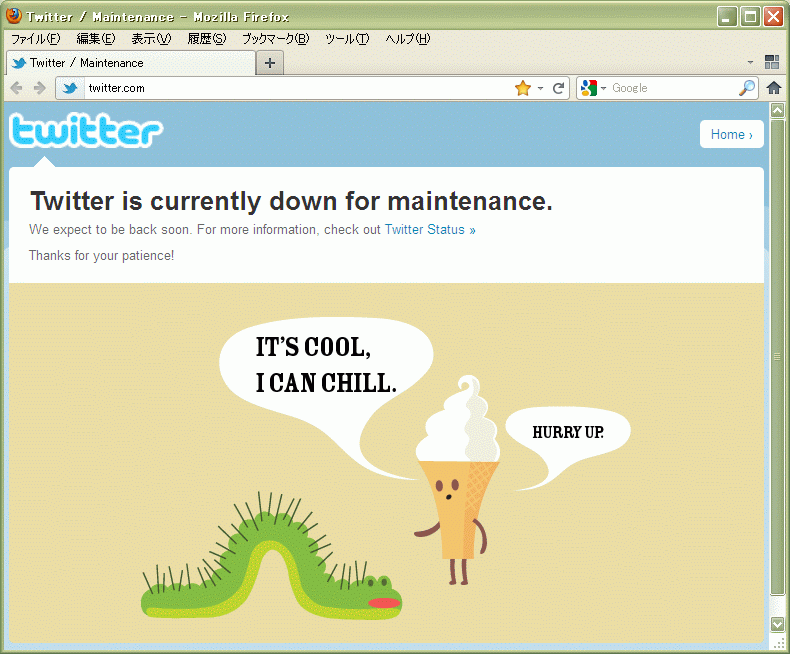The image size is (790, 654).
Task: Click the Back navigation arrow
Action: [x=17, y=88]
